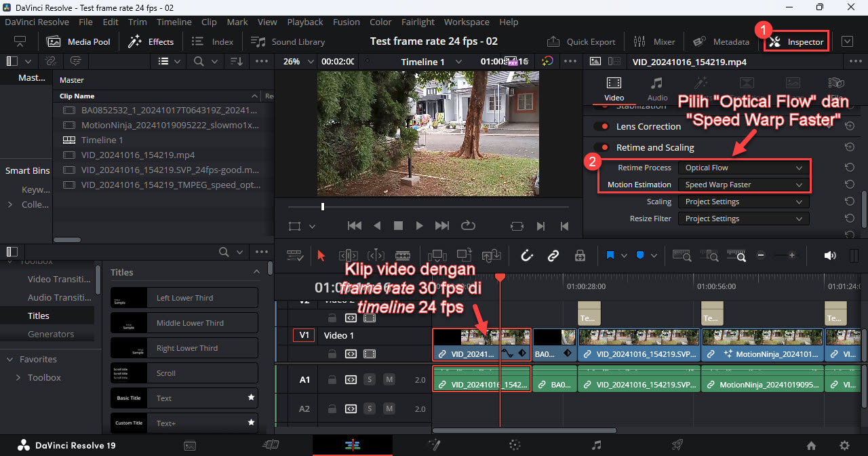Open the Edit Index panel
Viewport: 868px width, 456px height.
click(213, 41)
